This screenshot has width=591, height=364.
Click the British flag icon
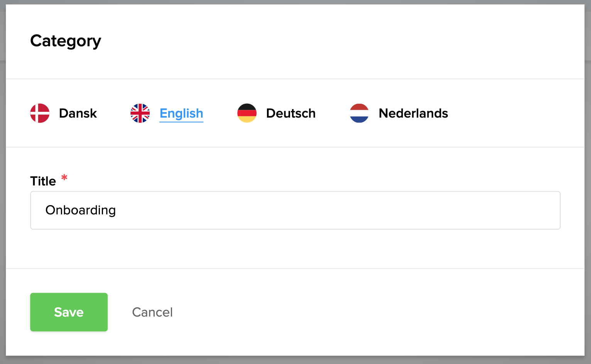(x=140, y=113)
